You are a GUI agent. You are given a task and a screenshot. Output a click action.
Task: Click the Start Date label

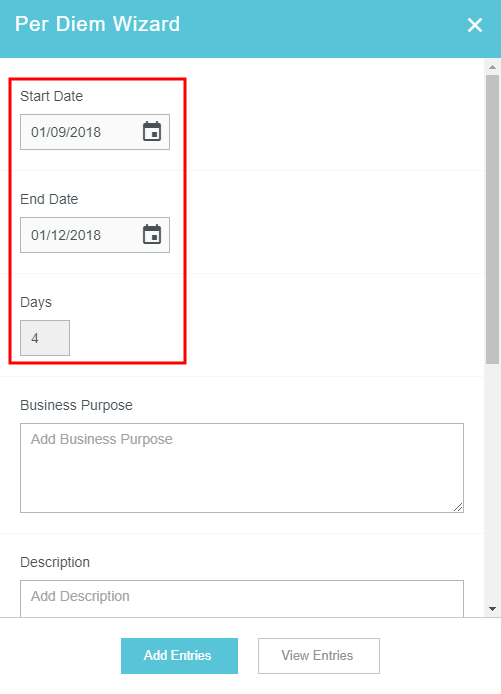51,96
